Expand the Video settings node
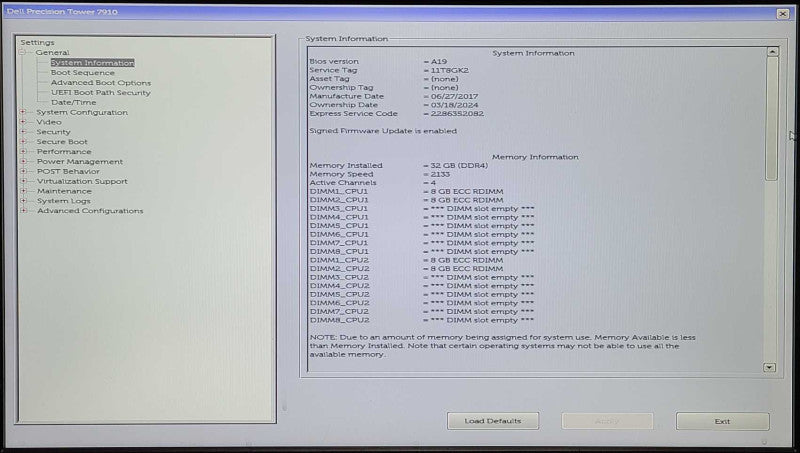The image size is (800, 453). (x=23, y=121)
